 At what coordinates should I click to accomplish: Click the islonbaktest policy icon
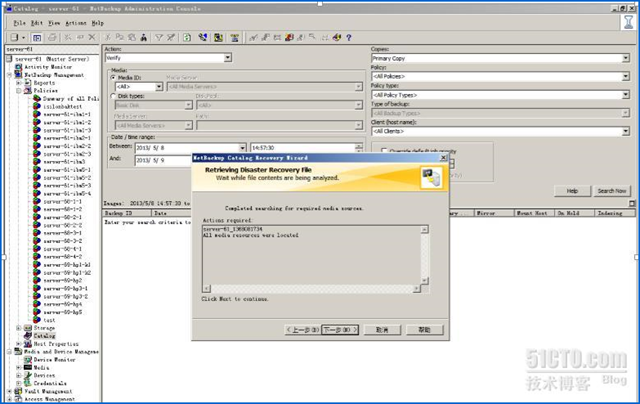[x=37, y=107]
